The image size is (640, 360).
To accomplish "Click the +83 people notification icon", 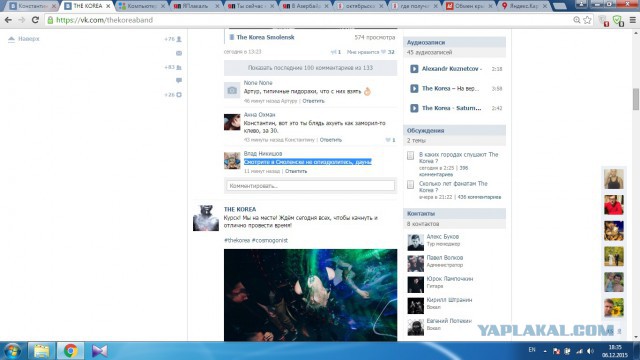I will point(179,67).
